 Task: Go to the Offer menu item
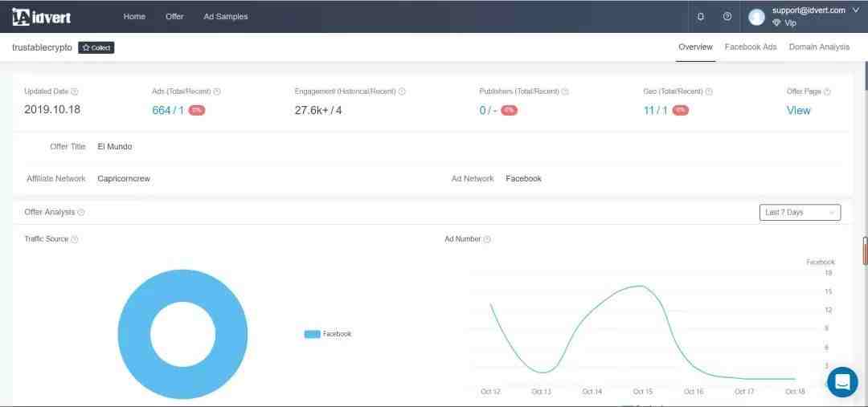tap(174, 17)
